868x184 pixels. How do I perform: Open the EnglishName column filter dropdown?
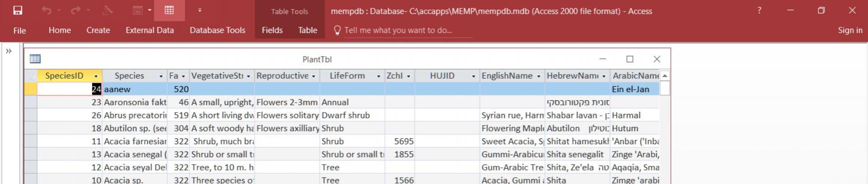click(x=539, y=76)
